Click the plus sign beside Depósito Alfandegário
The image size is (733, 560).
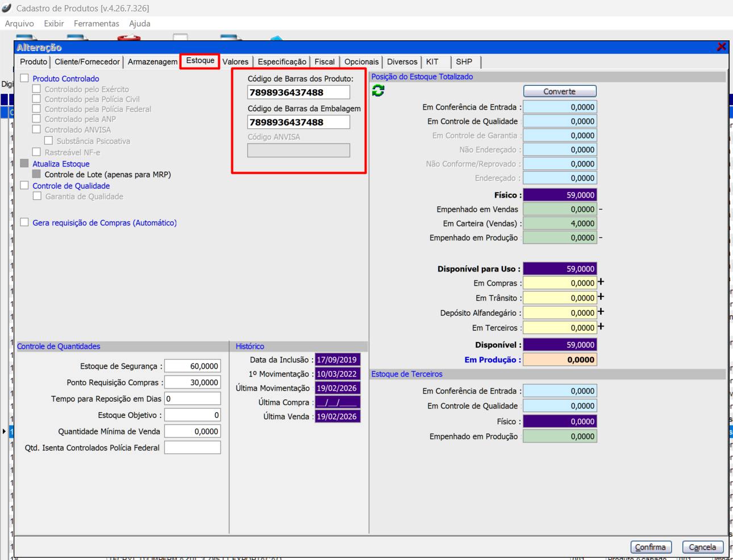[601, 312]
